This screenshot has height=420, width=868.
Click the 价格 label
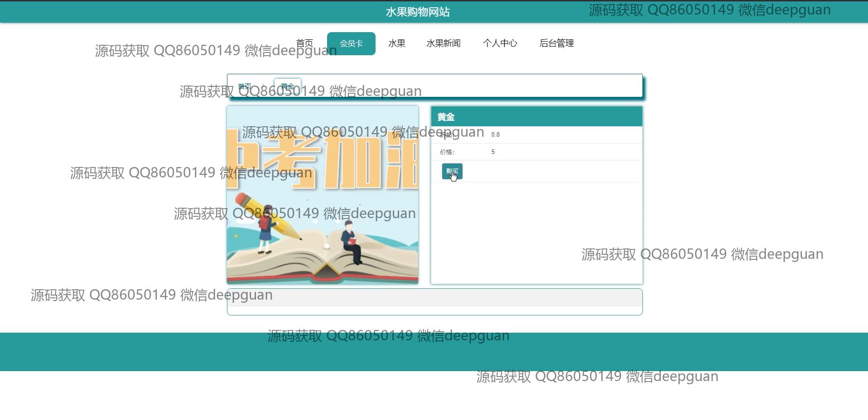coord(447,152)
